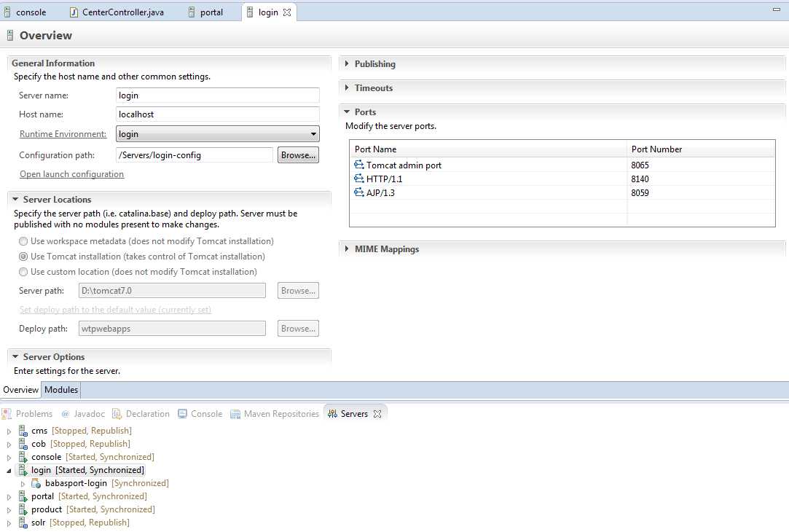Click the Configuration path field
This screenshot has height=532, width=789.
(195, 155)
